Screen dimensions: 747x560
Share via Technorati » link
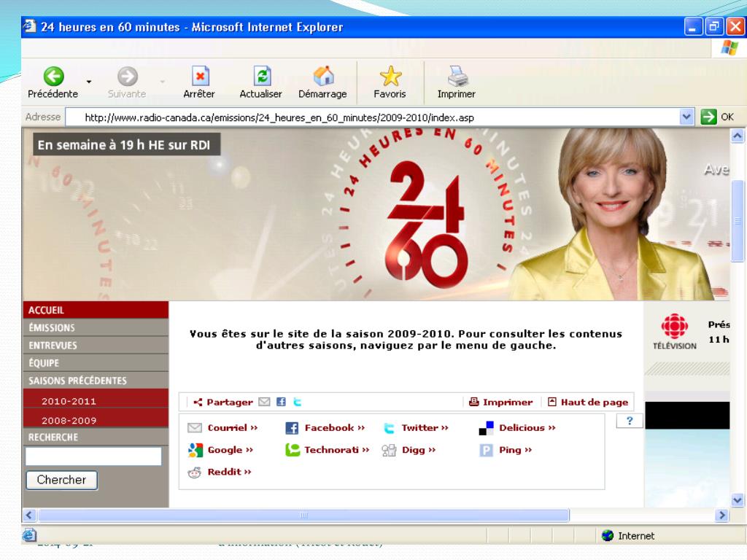tap(337, 450)
